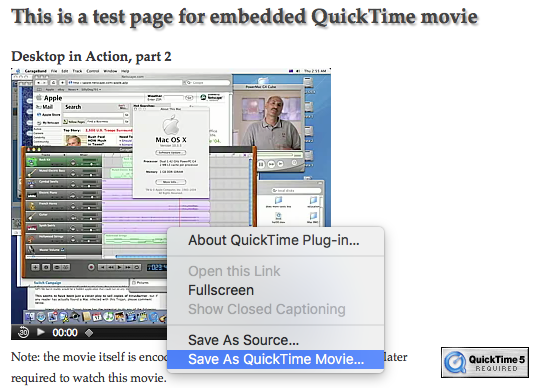This screenshot has width=556, height=388.
Task: Choose Save As Source... from context menu
Action: (x=276, y=340)
